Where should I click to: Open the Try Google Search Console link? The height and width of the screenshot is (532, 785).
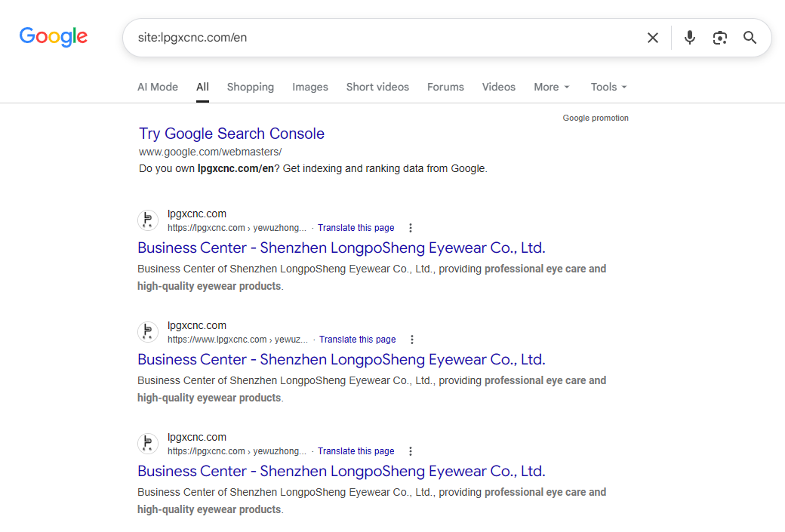pos(232,134)
